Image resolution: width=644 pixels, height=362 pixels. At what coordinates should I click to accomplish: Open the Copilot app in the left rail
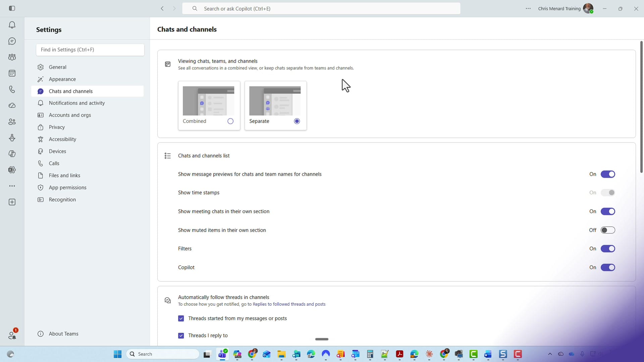tap(12, 154)
